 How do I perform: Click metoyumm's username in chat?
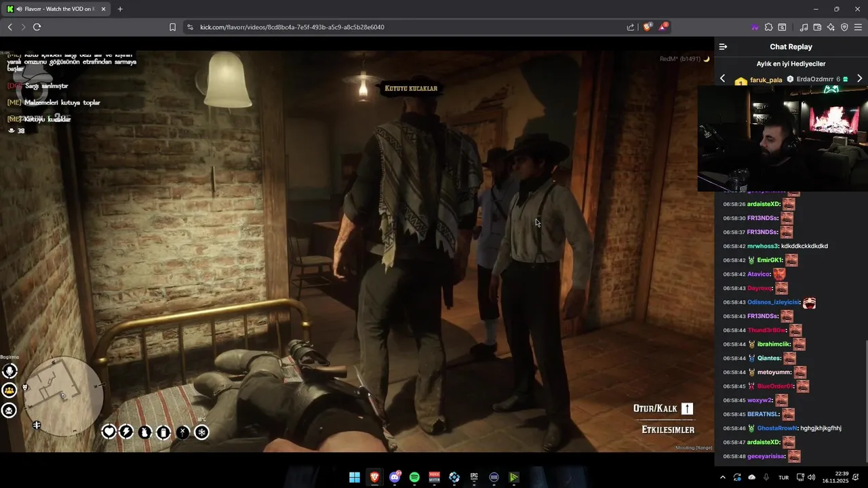tap(774, 372)
